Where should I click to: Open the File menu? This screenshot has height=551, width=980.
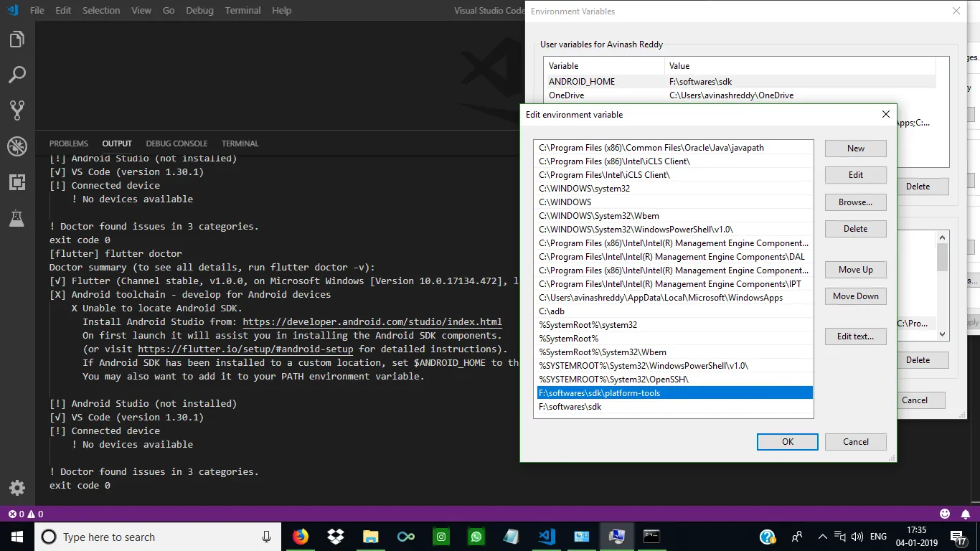click(37, 11)
